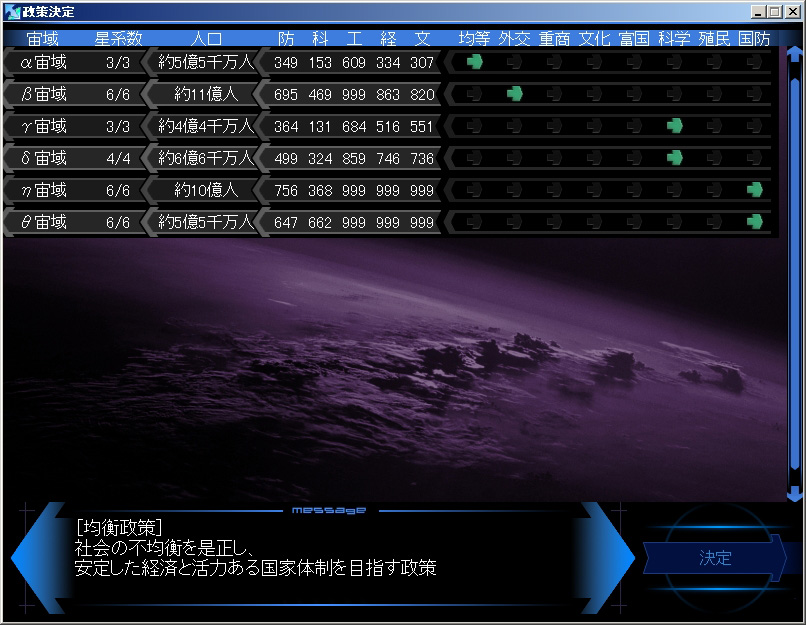Viewport: 806px width, 625px height.
Task: Click the scrollbar down arrow
Action: point(795,495)
